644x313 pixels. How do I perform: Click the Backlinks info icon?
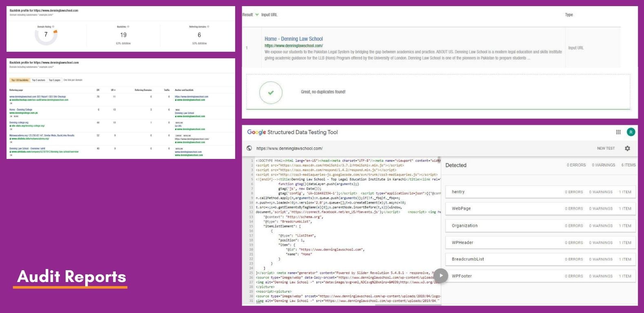tap(128, 26)
